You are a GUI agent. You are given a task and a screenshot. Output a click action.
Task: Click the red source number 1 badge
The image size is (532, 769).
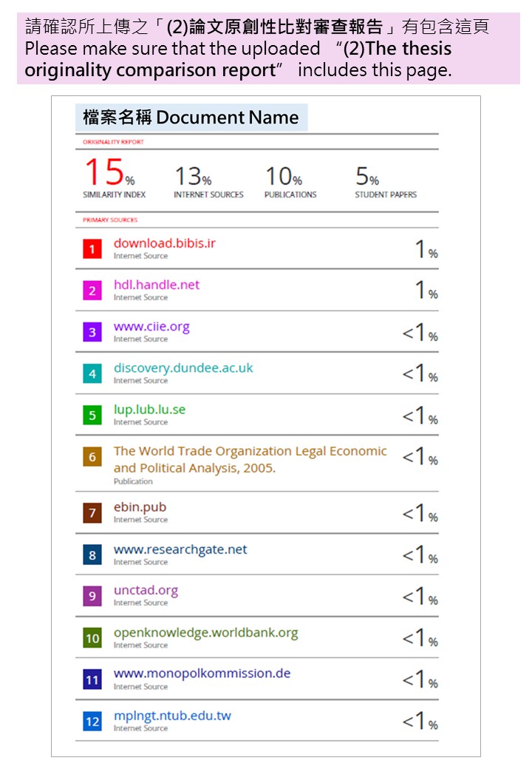click(x=92, y=249)
